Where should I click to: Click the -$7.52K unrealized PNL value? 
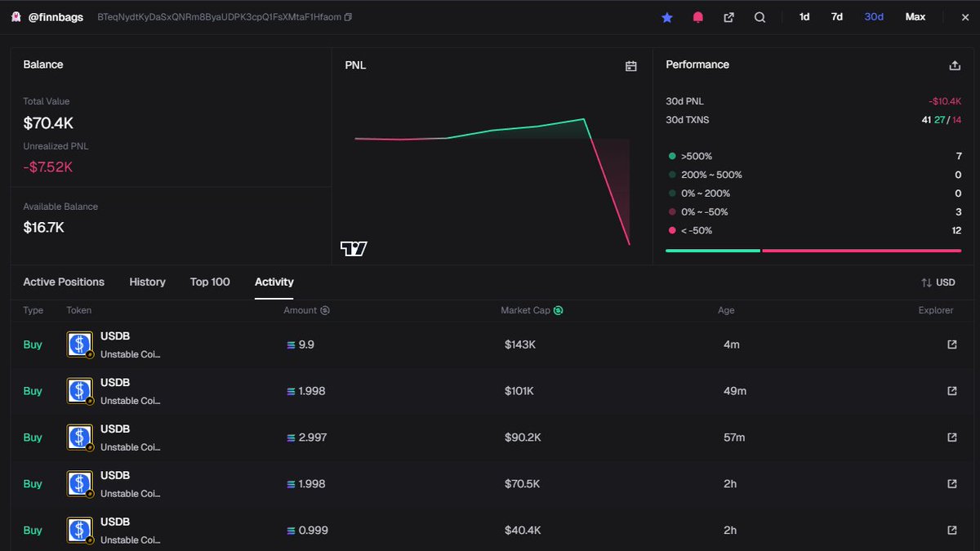click(x=48, y=167)
